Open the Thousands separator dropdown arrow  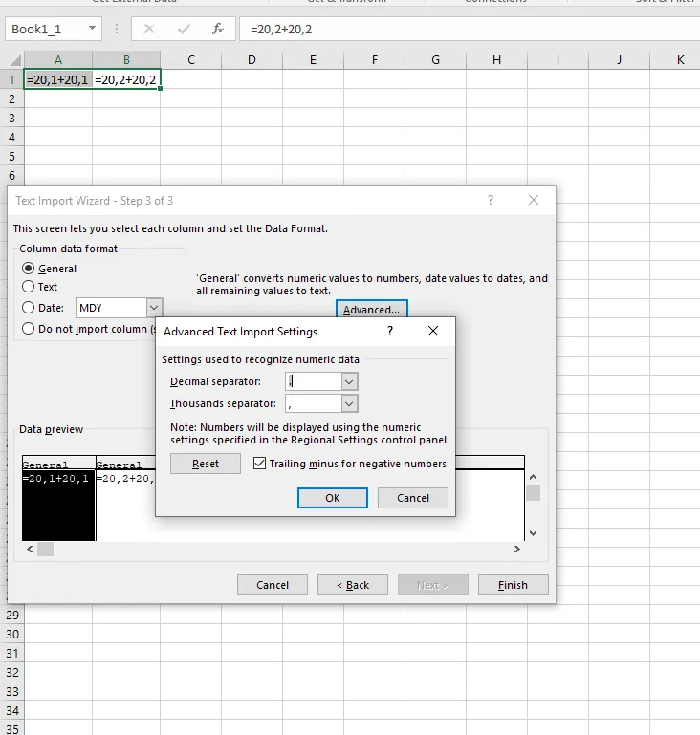click(349, 403)
